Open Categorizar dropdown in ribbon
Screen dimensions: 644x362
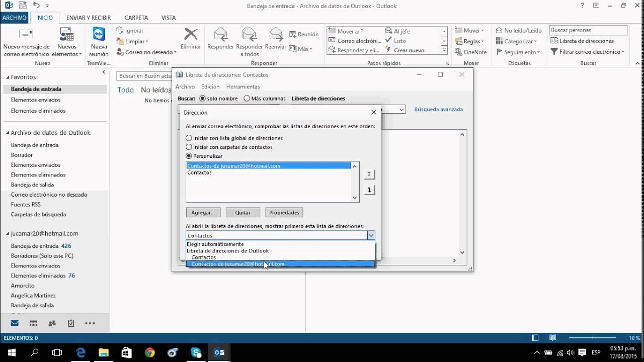(516, 41)
